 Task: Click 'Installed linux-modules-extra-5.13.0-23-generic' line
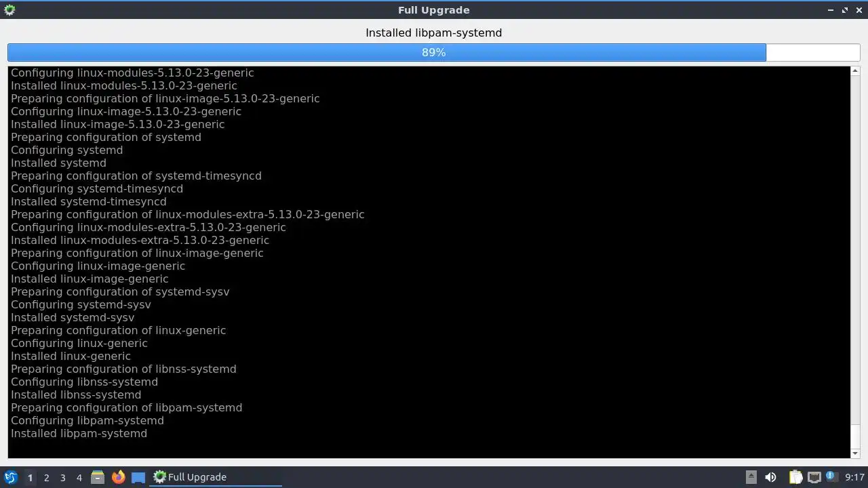coord(140,240)
